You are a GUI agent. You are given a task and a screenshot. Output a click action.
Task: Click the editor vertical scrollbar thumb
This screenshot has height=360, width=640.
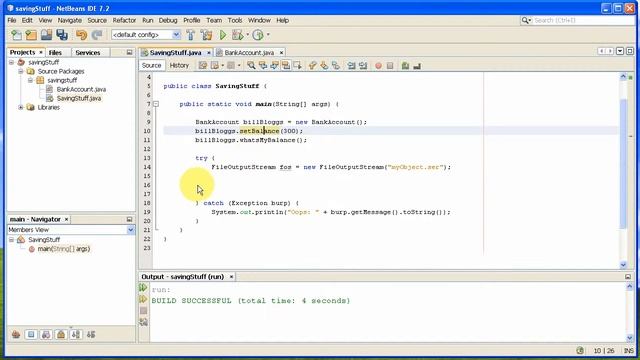[623, 163]
